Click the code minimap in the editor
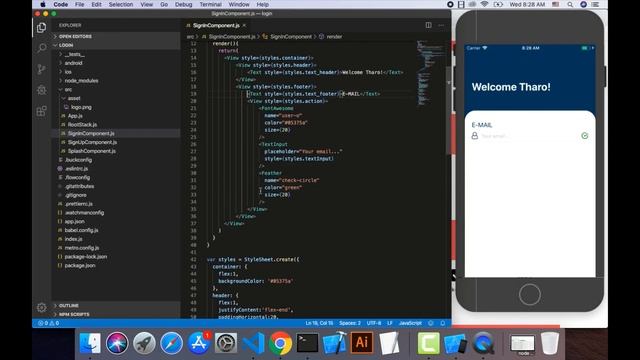Image resolution: width=640 pixels, height=360 pixels. point(430,73)
